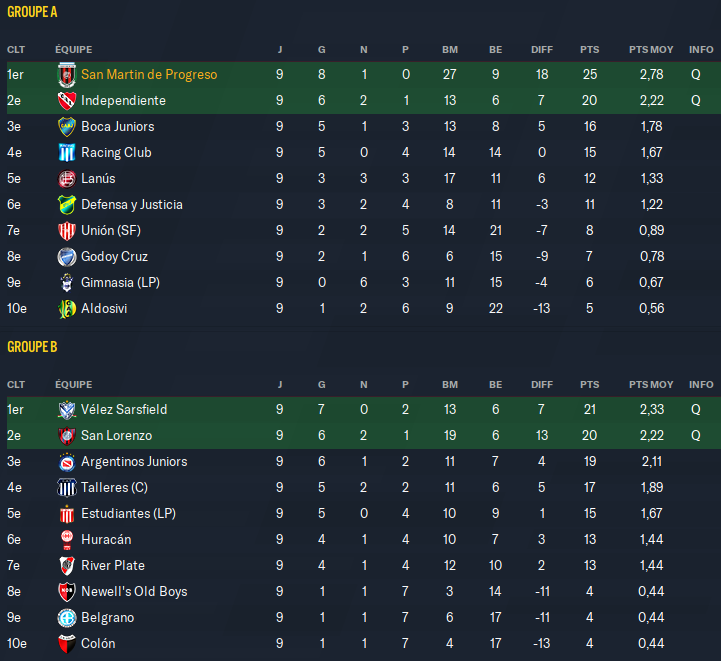This screenshot has height=661, width=721.
Task: Click the PTS MOY header in Groupe A
Action: (650, 49)
